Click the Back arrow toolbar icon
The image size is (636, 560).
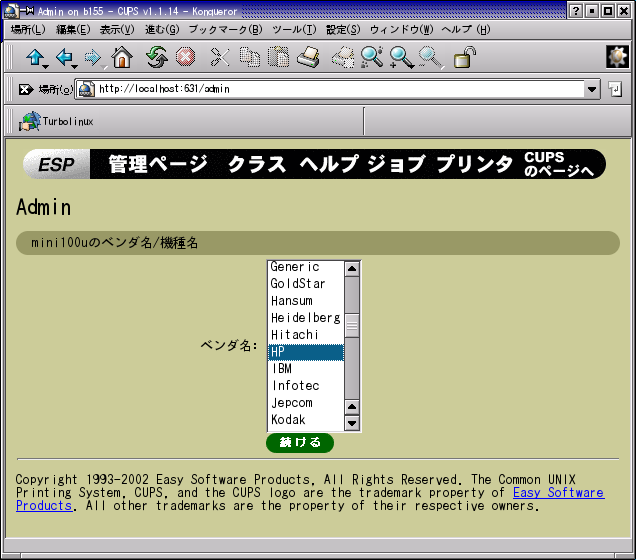[x=64, y=57]
